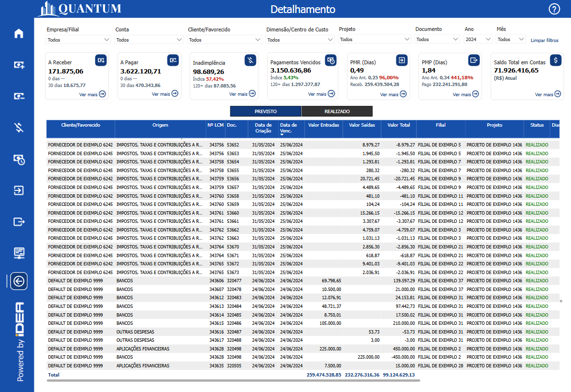
Task: Expand the Empresa/Filial dropdown
Action: point(79,40)
